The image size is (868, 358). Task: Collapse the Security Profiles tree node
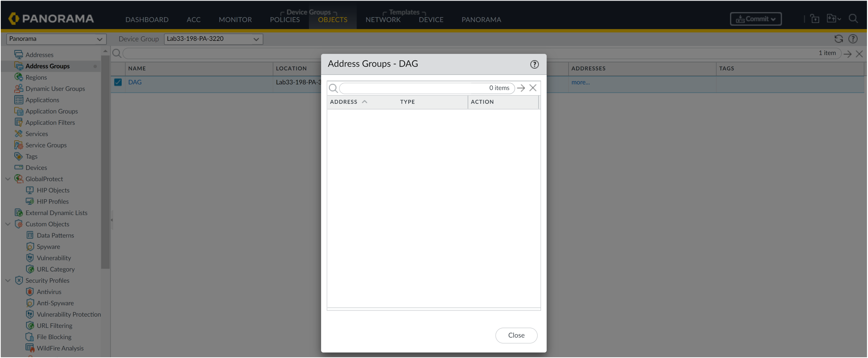pyautogui.click(x=8, y=280)
